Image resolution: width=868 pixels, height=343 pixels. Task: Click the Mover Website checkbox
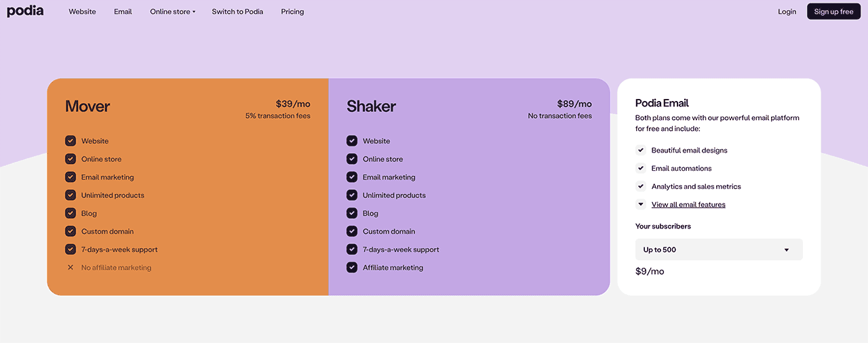[71, 141]
